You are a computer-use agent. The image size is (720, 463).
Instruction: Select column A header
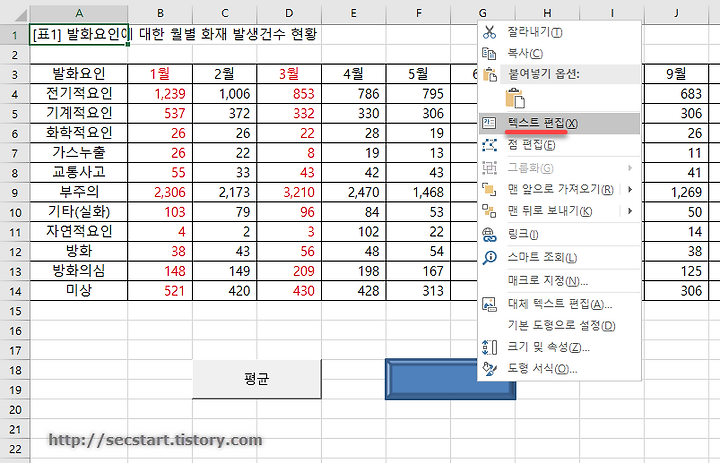(79, 13)
